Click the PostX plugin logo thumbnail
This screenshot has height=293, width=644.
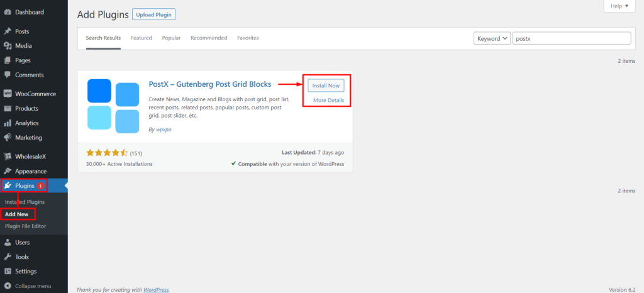(113, 106)
